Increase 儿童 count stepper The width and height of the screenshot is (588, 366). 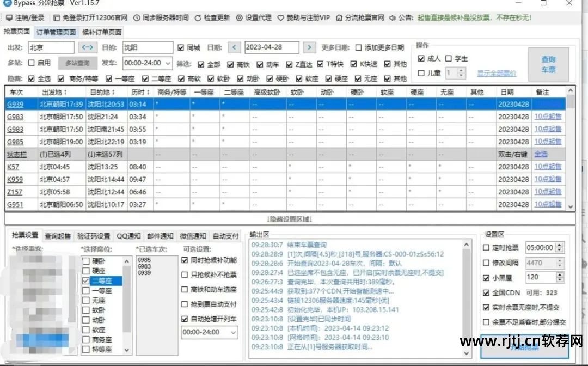pos(462,70)
